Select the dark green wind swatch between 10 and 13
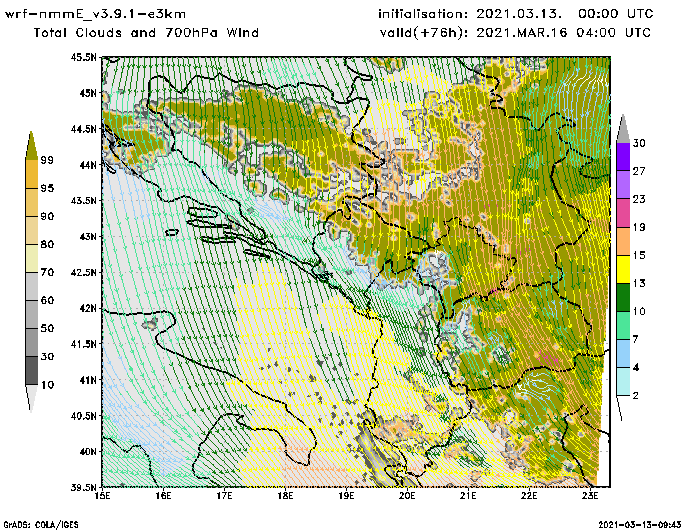Image resolution: width=700 pixels, height=530 pixels. click(x=623, y=297)
